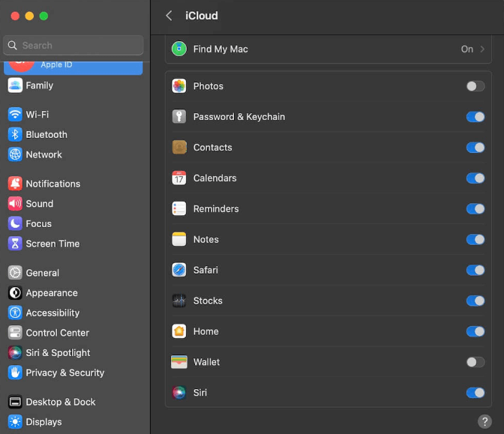Switch off the Contacts toggle

click(x=475, y=148)
